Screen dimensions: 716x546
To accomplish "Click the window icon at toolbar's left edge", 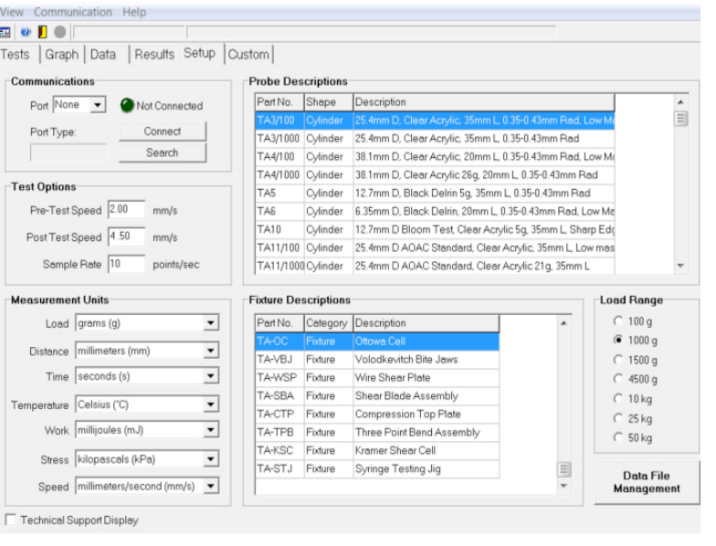I will click(7, 32).
